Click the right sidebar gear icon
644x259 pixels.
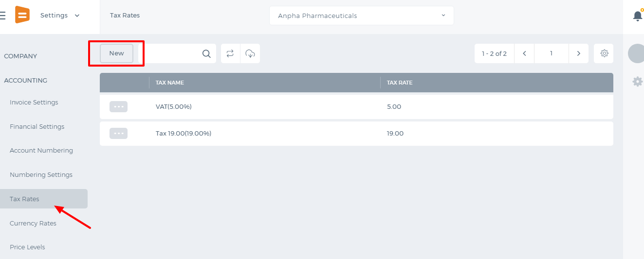(637, 82)
